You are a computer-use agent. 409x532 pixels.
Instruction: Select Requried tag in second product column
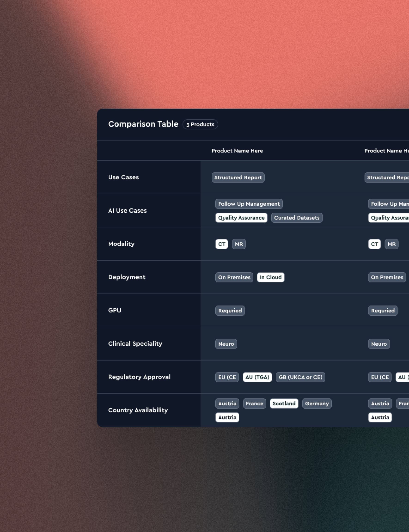(383, 311)
